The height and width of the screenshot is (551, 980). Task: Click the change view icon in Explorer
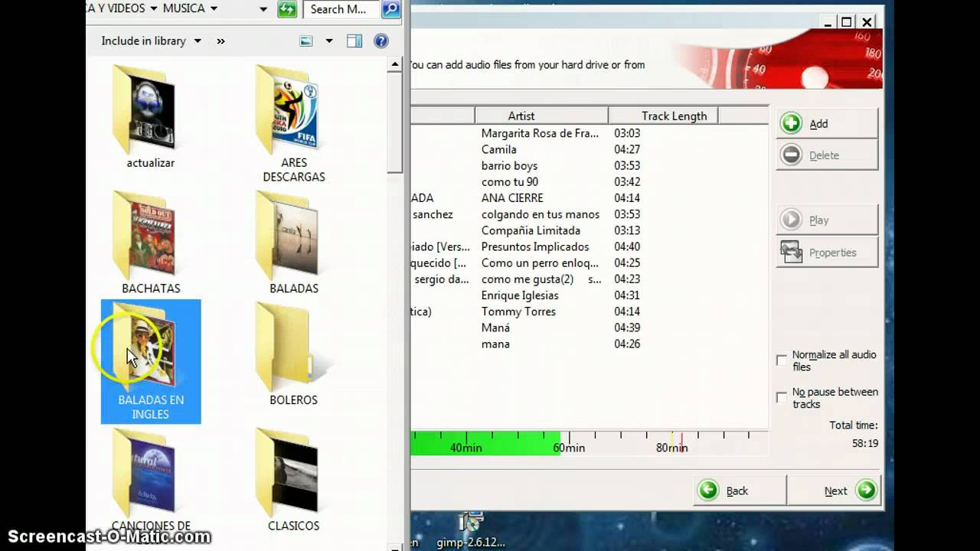(306, 41)
